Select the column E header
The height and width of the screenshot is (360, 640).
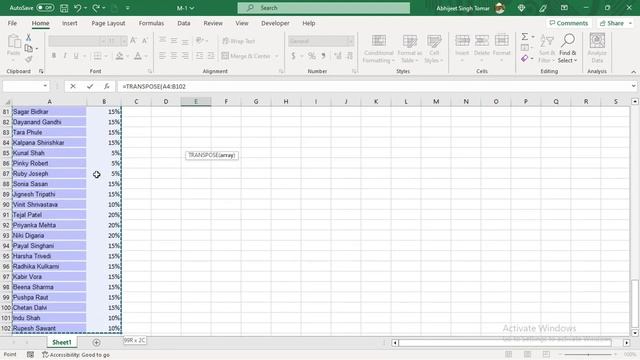click(x=196, y=102)
